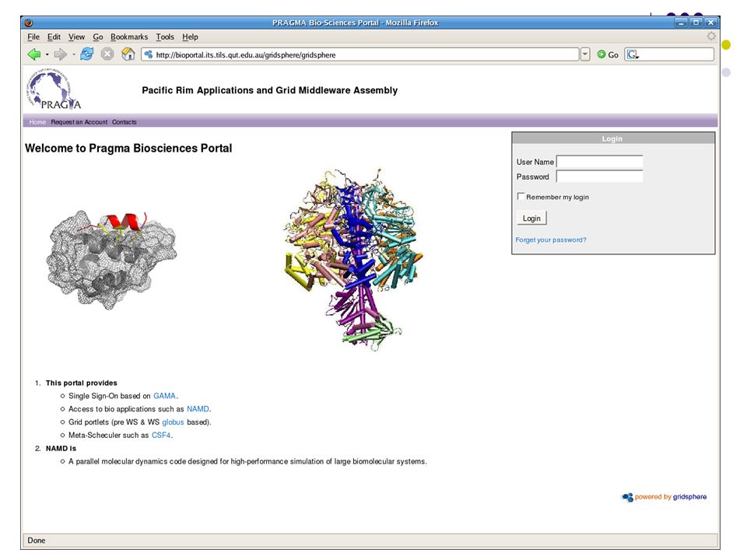Click the Done status bar text
747x560 pixels.
37,541
